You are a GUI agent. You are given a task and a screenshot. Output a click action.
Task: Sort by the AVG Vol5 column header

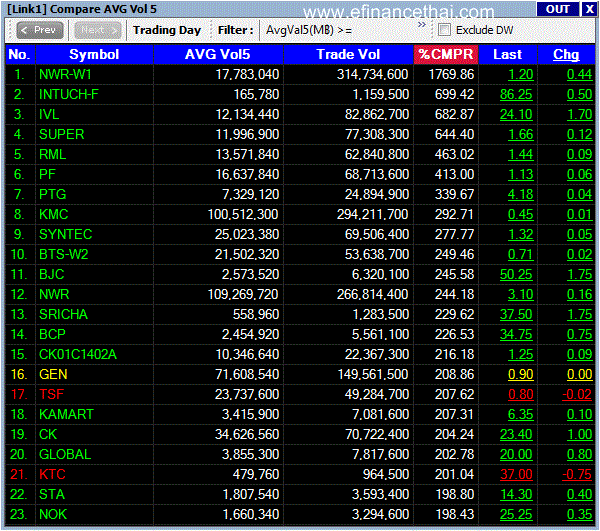[x=218, y=54]
